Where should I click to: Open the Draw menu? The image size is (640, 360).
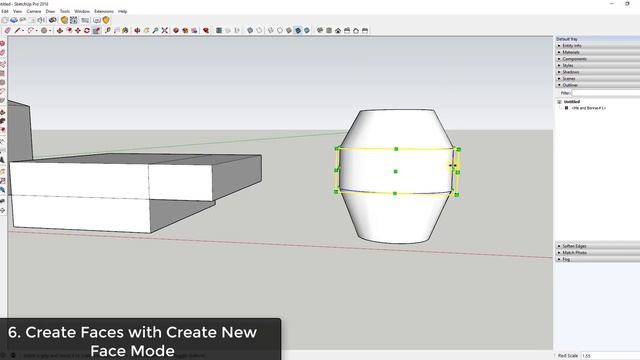pyautogui.click(x=50, y=11)
